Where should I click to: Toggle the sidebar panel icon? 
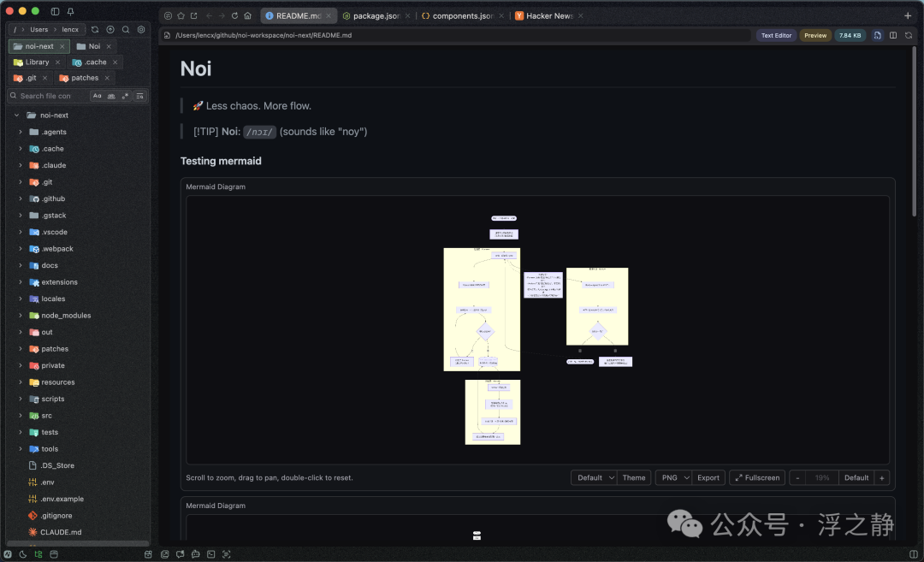(x=55, y=11)
